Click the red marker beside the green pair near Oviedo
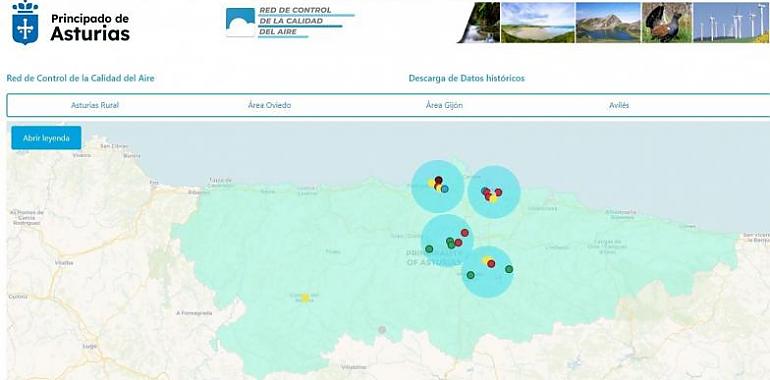770x380 pixels. click(458, 243)
